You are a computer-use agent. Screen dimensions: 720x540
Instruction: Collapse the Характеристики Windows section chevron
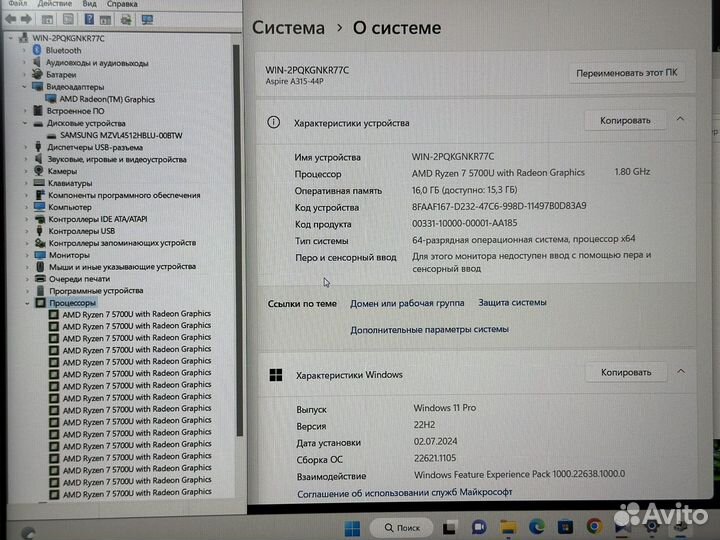(x=681, y=371)
